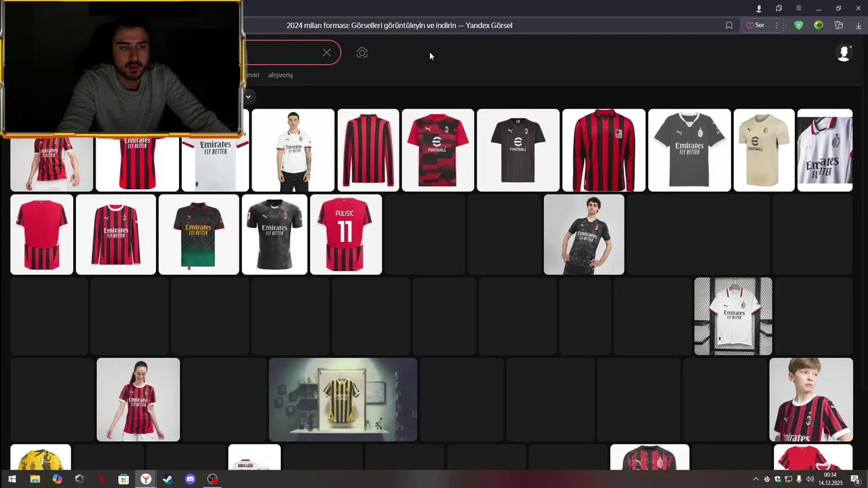Viewport: 868px width, 488px height.
Task: Open the Yandex user account avatar
Action: 844,54
